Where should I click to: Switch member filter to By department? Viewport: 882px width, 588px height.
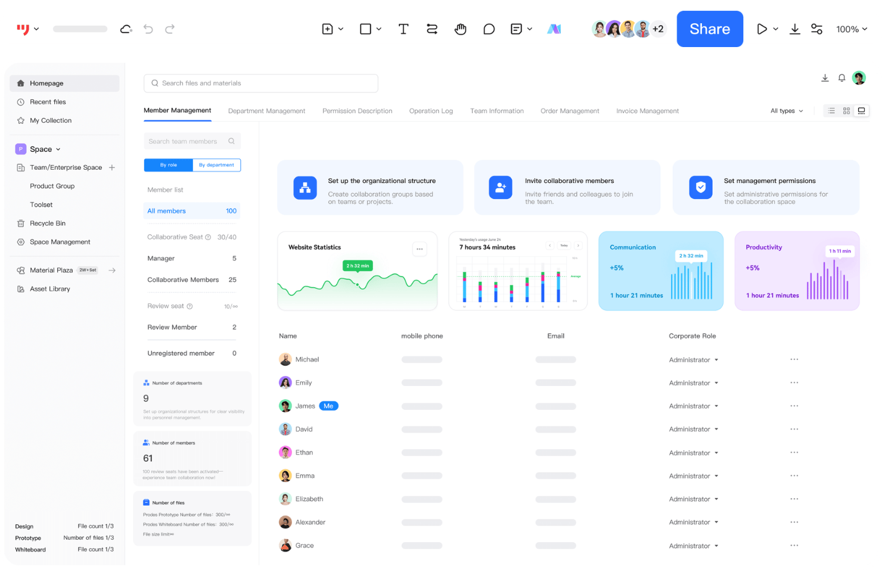(x=216, y=165)
